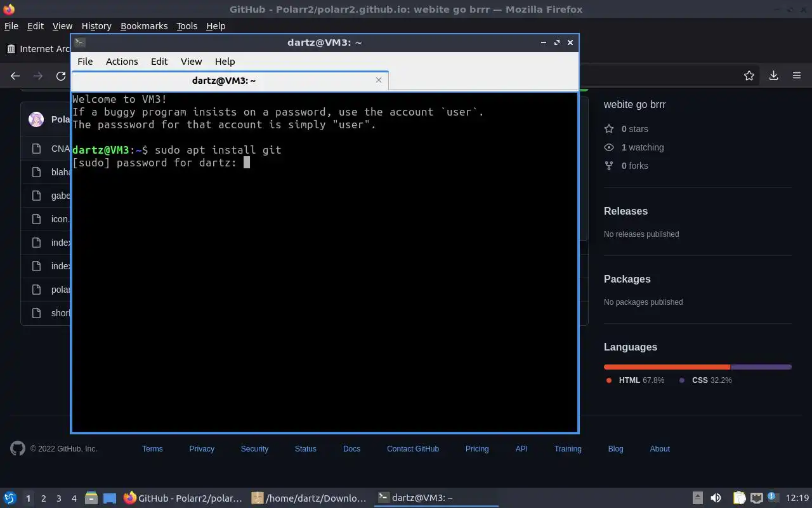
Task: Open the Packages heading link
Action: tap(627, 279)
